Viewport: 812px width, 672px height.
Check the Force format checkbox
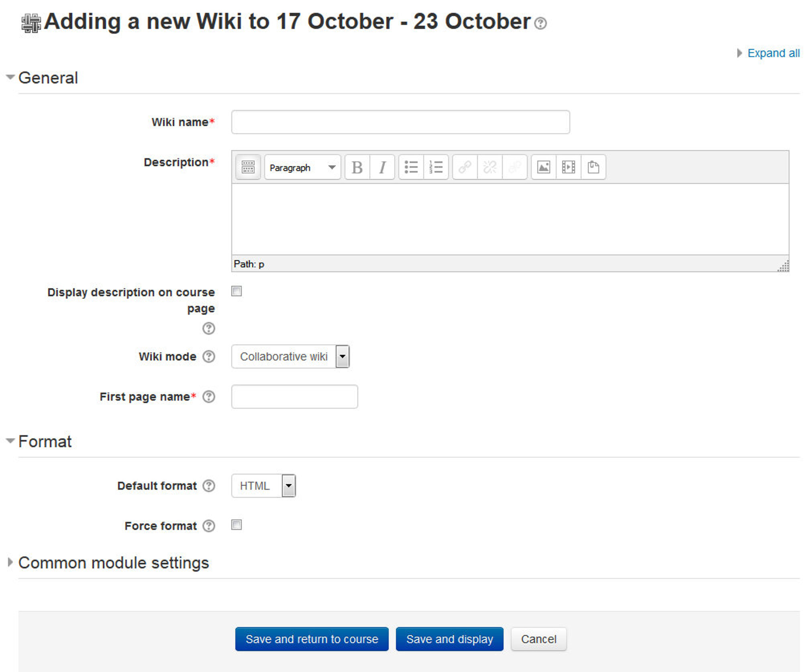tap(236, 525)
